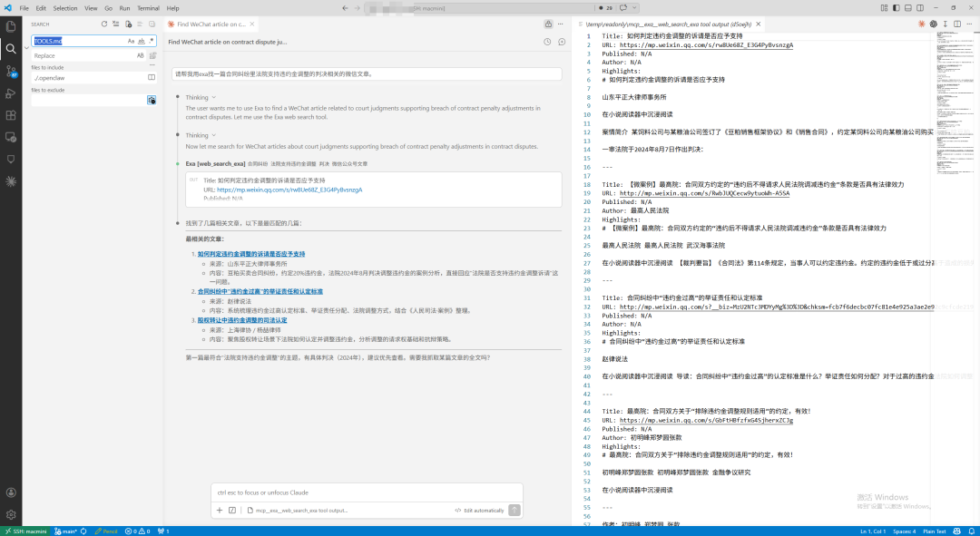980x536 pixels.
Task: Toggle secondary side bar visibility
Action: coord(920,8)
